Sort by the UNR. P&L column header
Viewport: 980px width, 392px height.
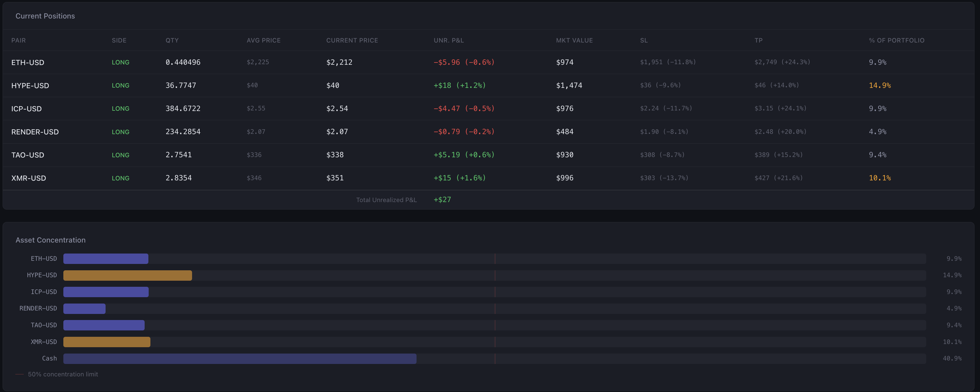coord(449,40)
